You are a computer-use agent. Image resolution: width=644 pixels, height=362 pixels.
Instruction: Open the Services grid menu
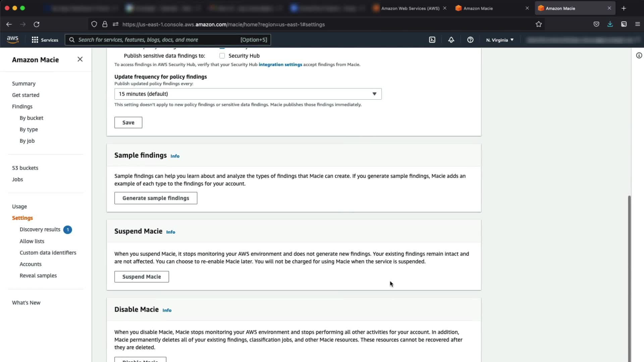[45, 40]
